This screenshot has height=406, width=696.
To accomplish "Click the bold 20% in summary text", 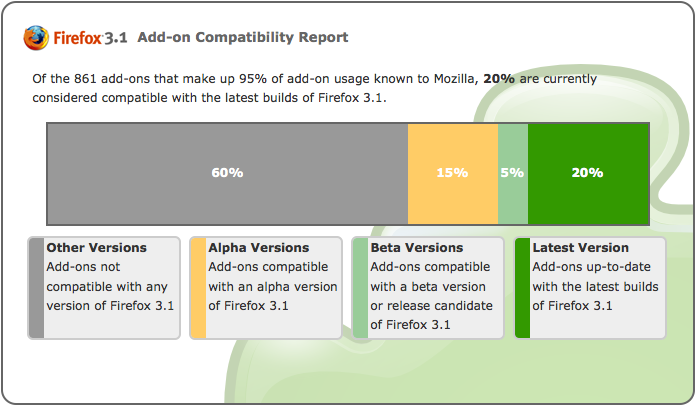I will coord(499,79).
